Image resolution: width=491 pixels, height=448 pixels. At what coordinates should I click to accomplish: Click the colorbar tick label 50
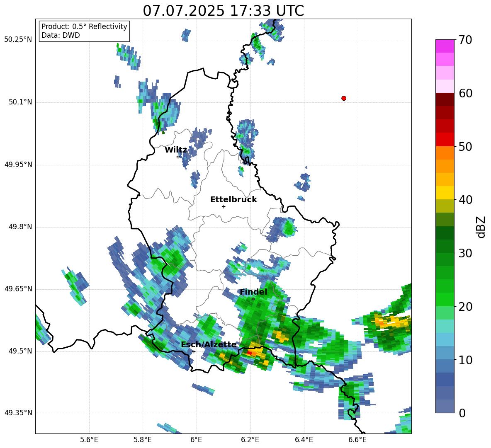pyautogui.click(x=465, y=147)
